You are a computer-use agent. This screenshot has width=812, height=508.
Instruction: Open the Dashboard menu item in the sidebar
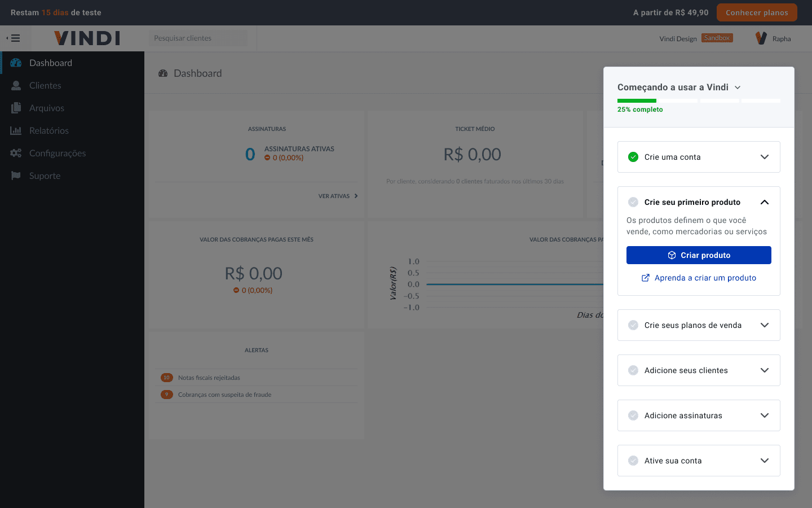pyautogui.click(x=72, y=63)
